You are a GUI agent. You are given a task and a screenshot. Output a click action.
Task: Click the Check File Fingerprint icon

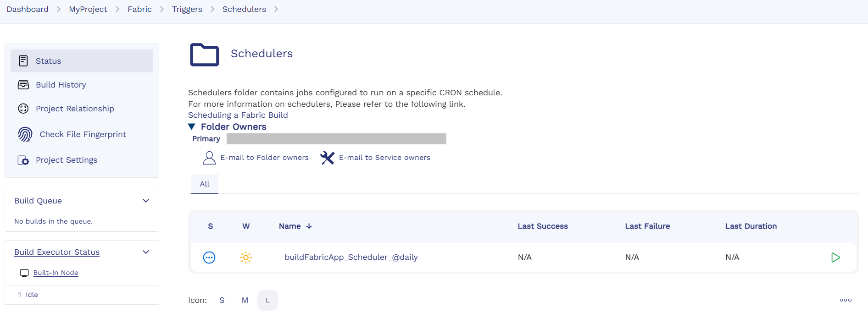pos(25,134)
